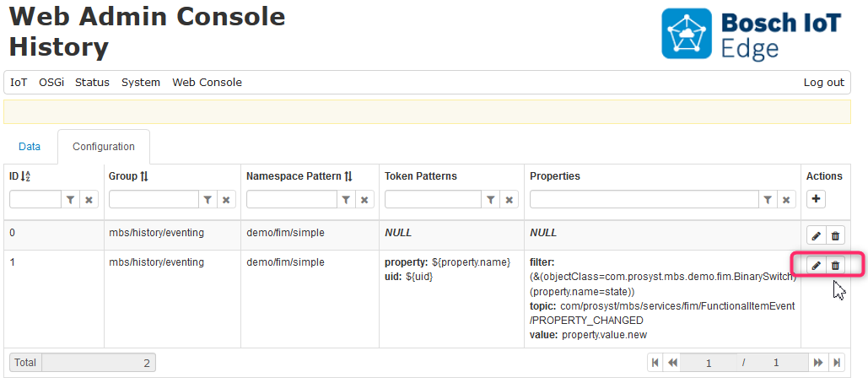This screenshot has width=868, height=383.
Task: Jump to the first page
Action: tap(655, 362)
